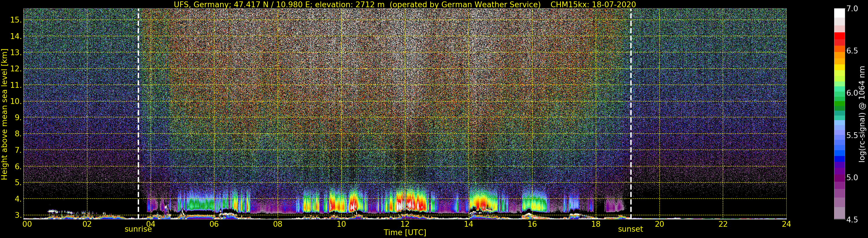Click the white 7.0 top of colorbar
The width and height of the screenshot is (868, 238).
(839, 12)
